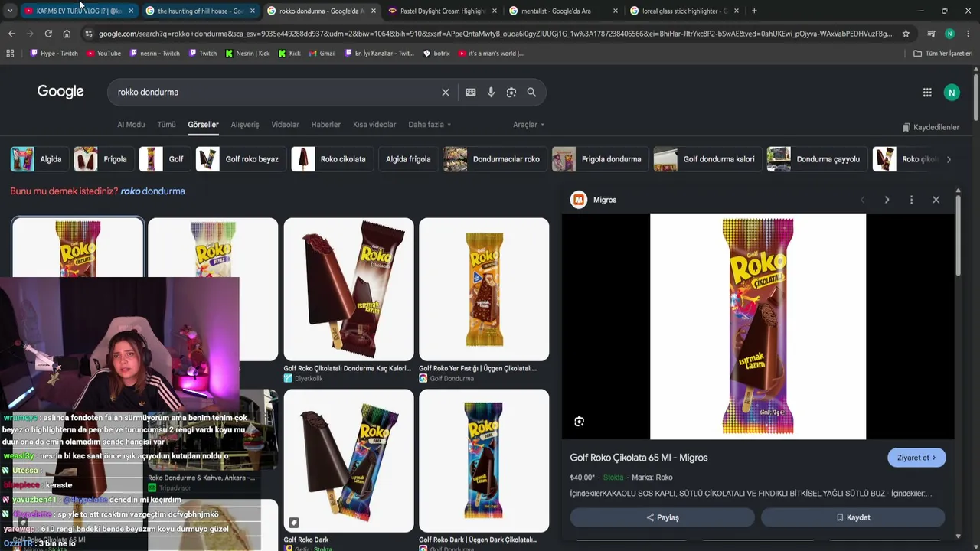
Task: Click the Ziyaret et button
Action: [916, 458]
